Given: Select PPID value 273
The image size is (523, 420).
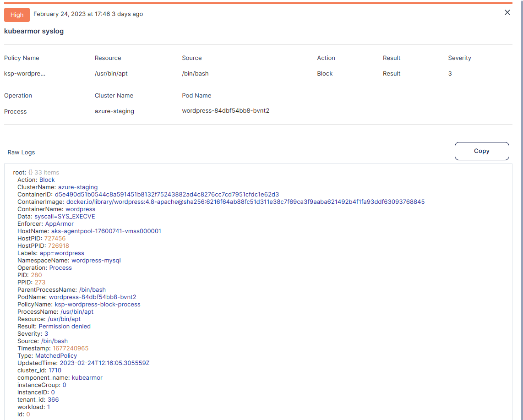Looking at the screenshot, I should click(40, 283).
